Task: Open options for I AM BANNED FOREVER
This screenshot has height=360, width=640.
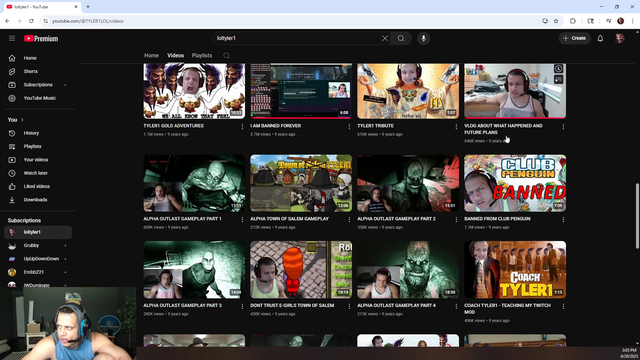Action: click(349, 127)
